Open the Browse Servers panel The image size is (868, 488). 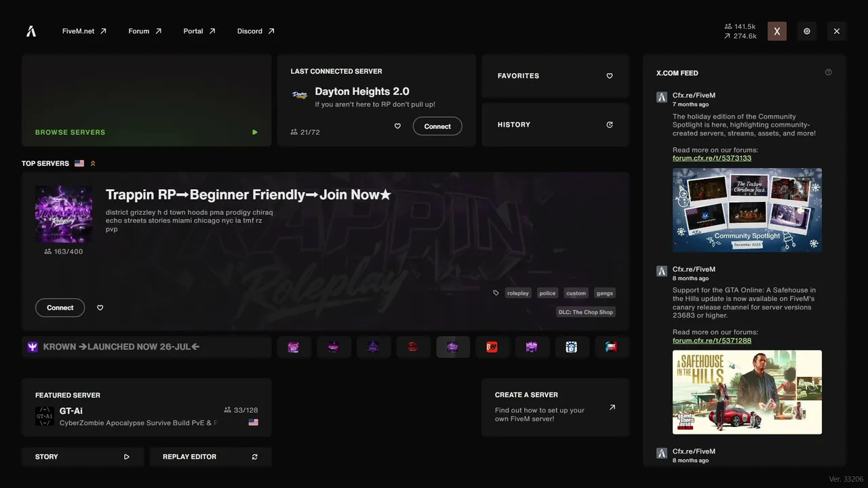(146, 100)
